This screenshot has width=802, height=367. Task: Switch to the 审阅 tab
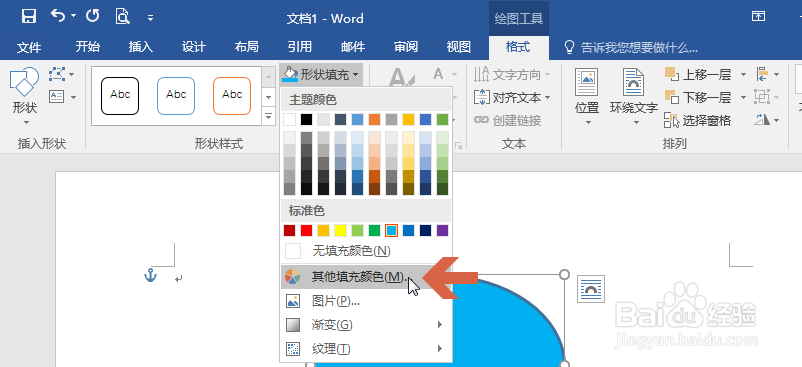[x=406, y=47]
